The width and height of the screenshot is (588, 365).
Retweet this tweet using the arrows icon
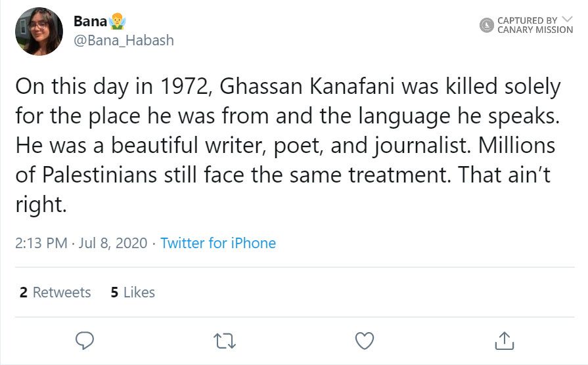[x=225, y=339]
